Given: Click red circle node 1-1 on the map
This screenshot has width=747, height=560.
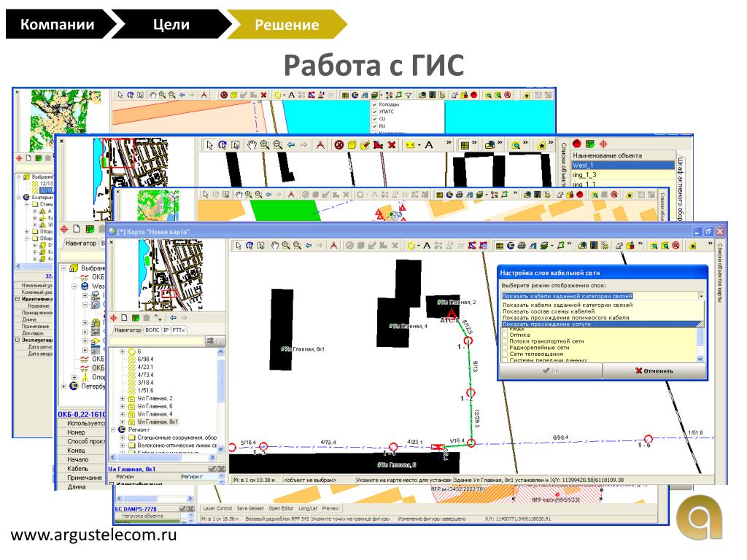Looking at the screenshot, I should [468, 341].
